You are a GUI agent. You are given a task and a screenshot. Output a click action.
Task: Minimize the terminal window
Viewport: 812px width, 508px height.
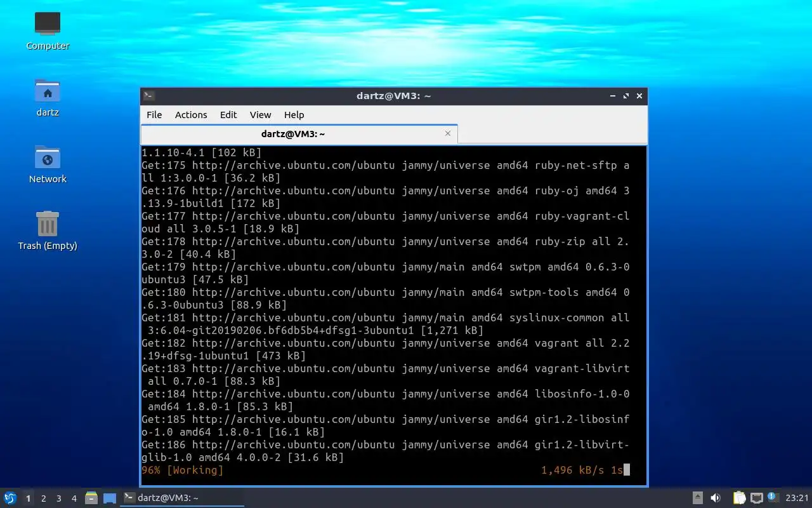point(613,96)
